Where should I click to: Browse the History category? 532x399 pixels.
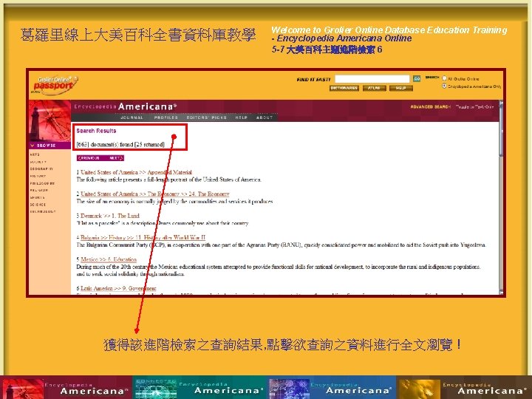[38, 176]
